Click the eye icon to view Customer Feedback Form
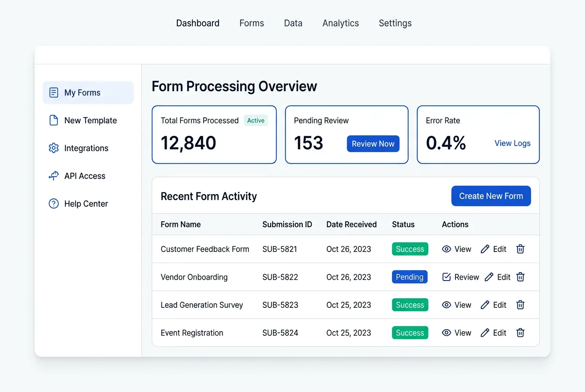Image resolution: width=585 pixels, height=392 pixels. point(446,249)
